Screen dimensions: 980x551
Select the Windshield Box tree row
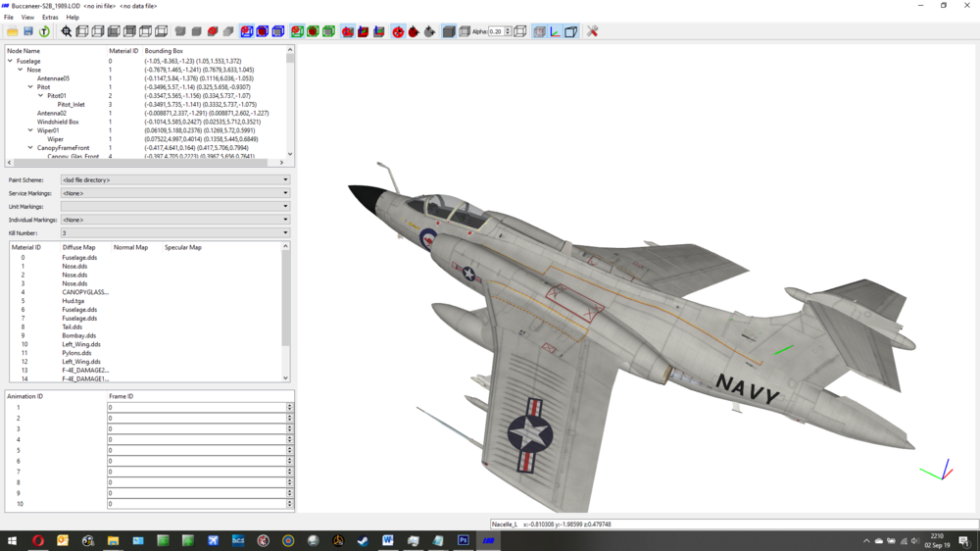[x=58, y=122]
